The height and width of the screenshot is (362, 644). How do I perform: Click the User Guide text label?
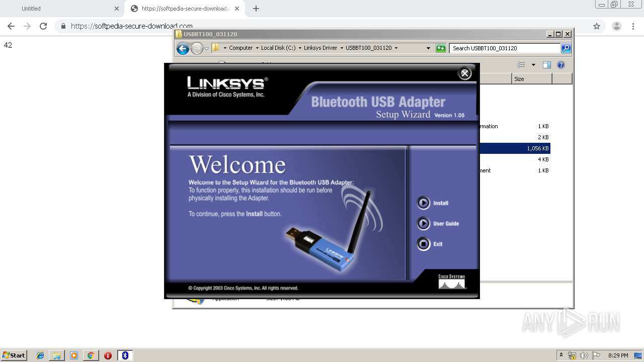pyautogui.click(x=446, y=224)
